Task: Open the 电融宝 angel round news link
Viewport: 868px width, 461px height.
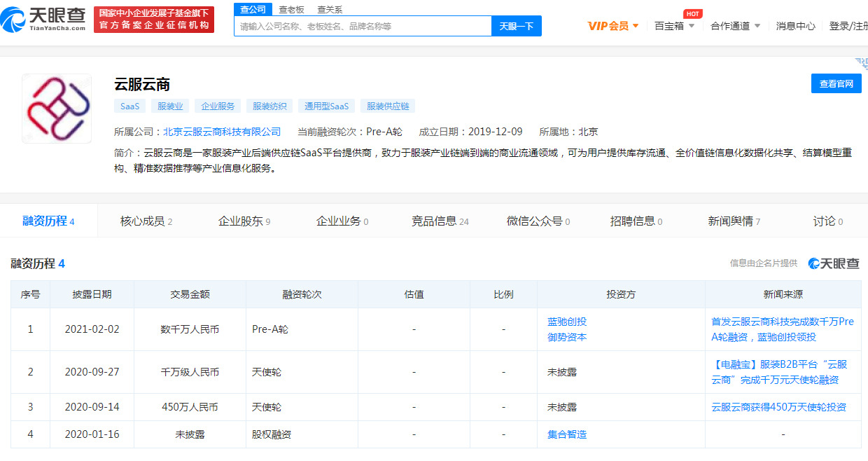Action: click(x=779, y=372)
